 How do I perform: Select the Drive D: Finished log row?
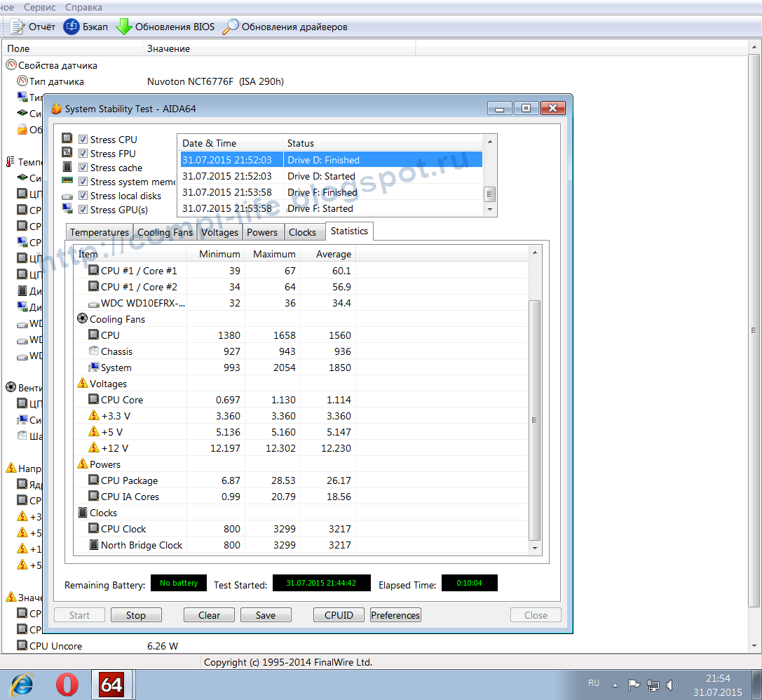pyautogui.click(x=332, y=160)
